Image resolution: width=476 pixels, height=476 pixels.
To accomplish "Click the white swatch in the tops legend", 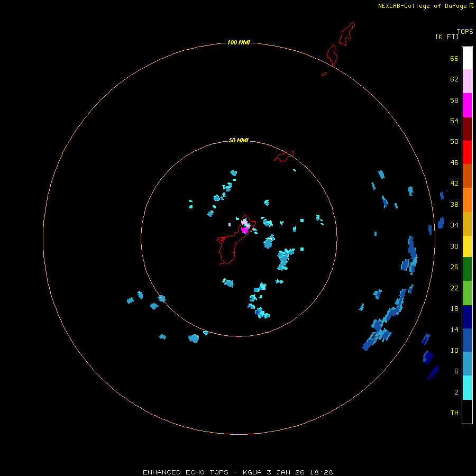I will click(467, 58).
